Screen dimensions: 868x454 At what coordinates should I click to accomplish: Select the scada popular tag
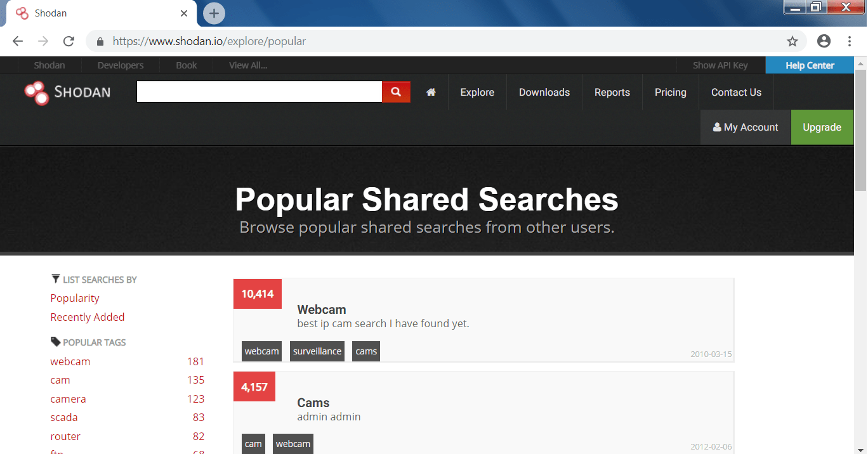pos(64,417)
